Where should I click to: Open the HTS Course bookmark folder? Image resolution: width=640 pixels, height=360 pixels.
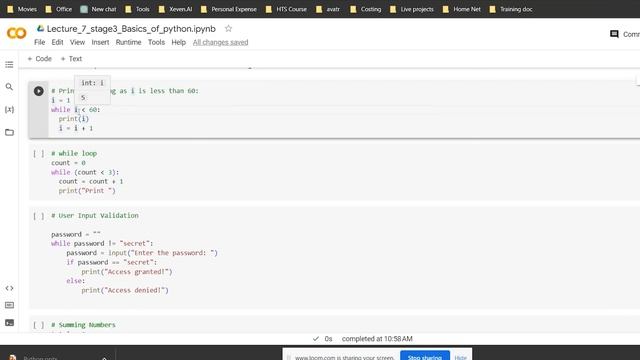[x=286, y=9]
